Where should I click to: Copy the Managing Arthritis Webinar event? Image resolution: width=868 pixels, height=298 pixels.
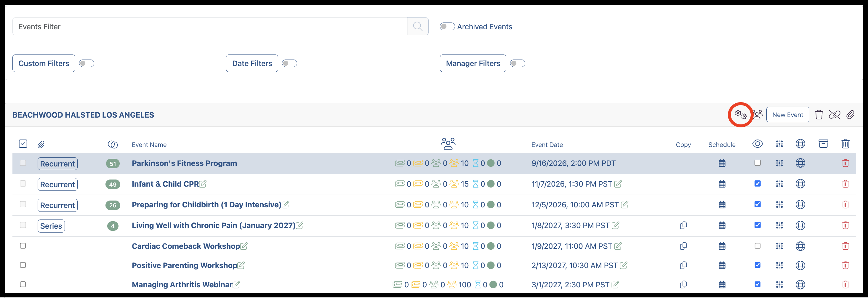[683, 284]
